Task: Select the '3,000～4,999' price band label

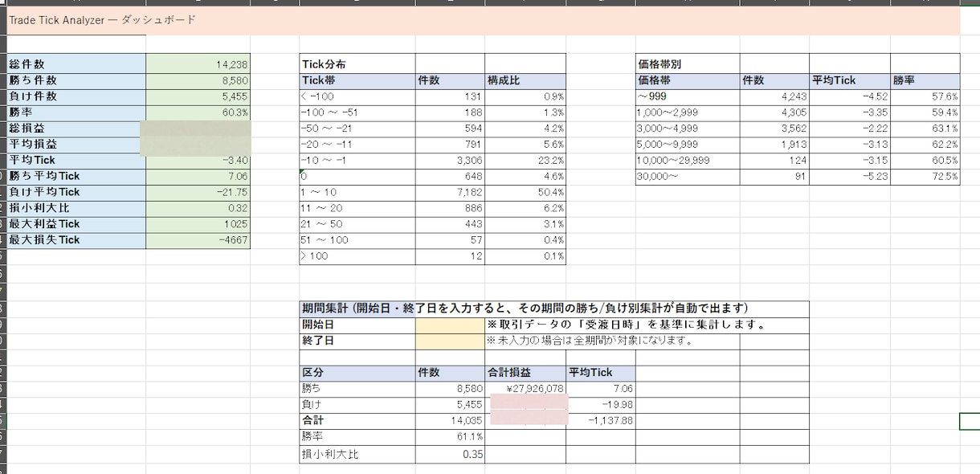Action: point(687,129)
